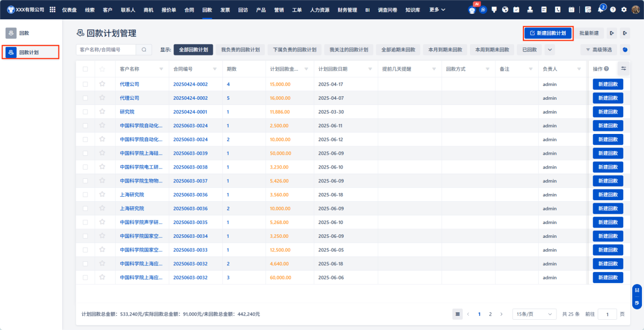Open the 合同 top navigation menu
Viewport: 644px width, 330px height.
[x=189, y=10]
